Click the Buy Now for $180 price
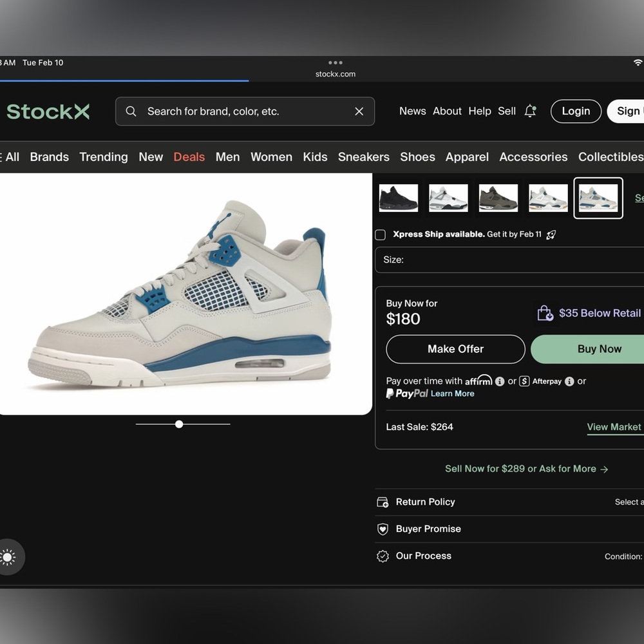The width and height of the screenshot is (644, 644). (x=403, y=319)
